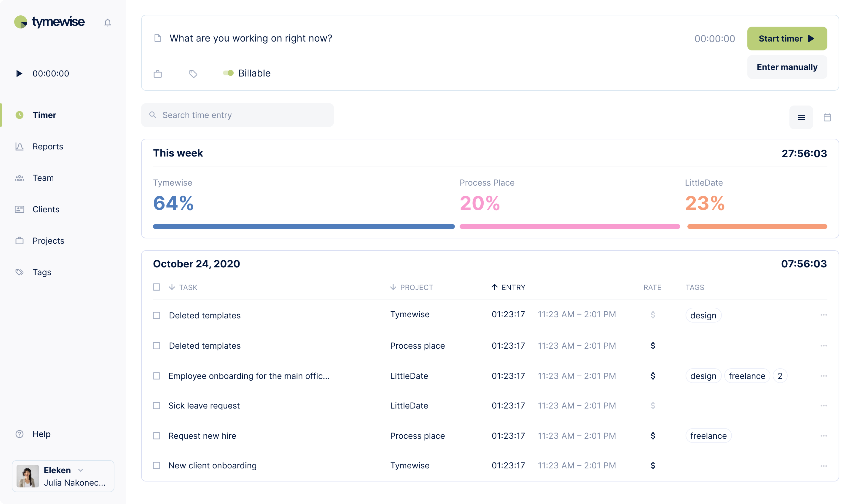Select the Reports icon in sidebar
Viewport: 854px width, 504px height.
pos(20,146)
